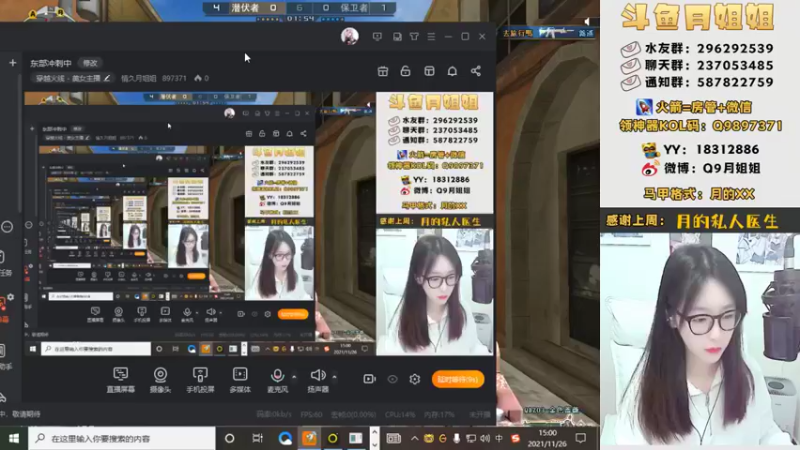The width and height of the screenshot is (800, 450).
Task: Show hidden system tray icons
Action: pyautogui.click(x=414, y=438)
